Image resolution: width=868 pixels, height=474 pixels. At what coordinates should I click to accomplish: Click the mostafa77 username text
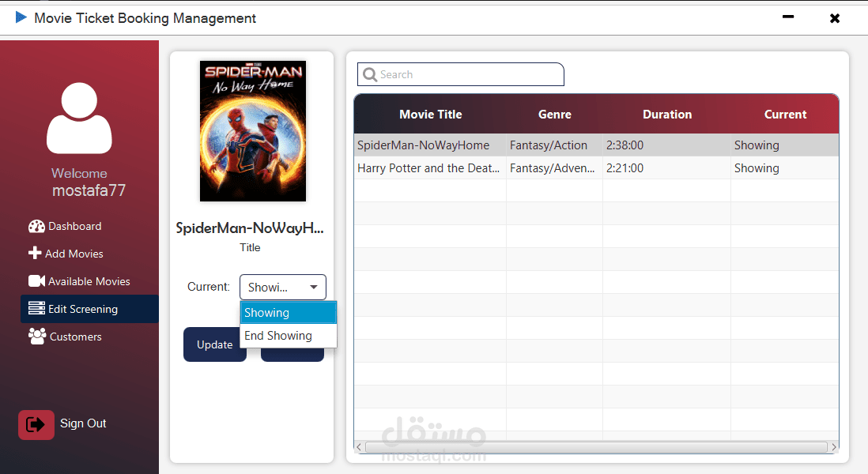pos(89,190)
